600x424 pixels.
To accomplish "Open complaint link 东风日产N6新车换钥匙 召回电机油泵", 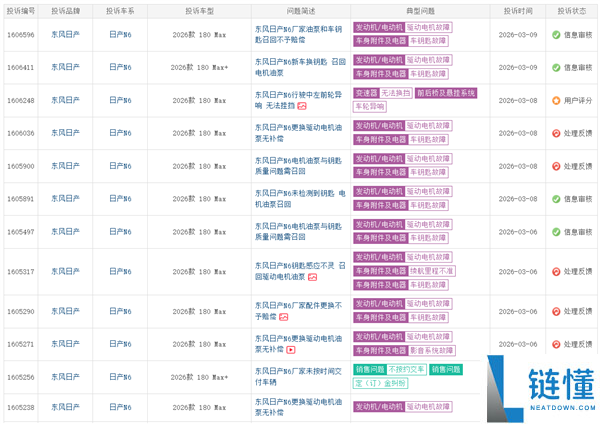I will click(300, 67).
